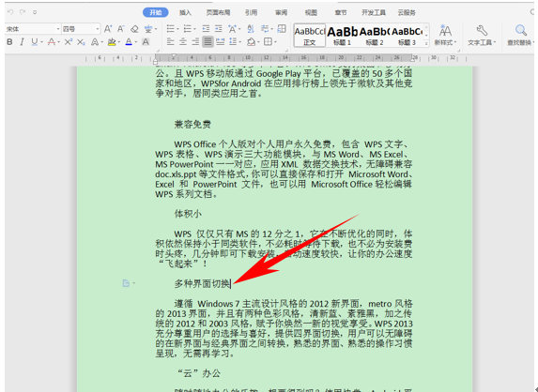
Task: Apply the blue font color
Action: (x=129, y=42)
